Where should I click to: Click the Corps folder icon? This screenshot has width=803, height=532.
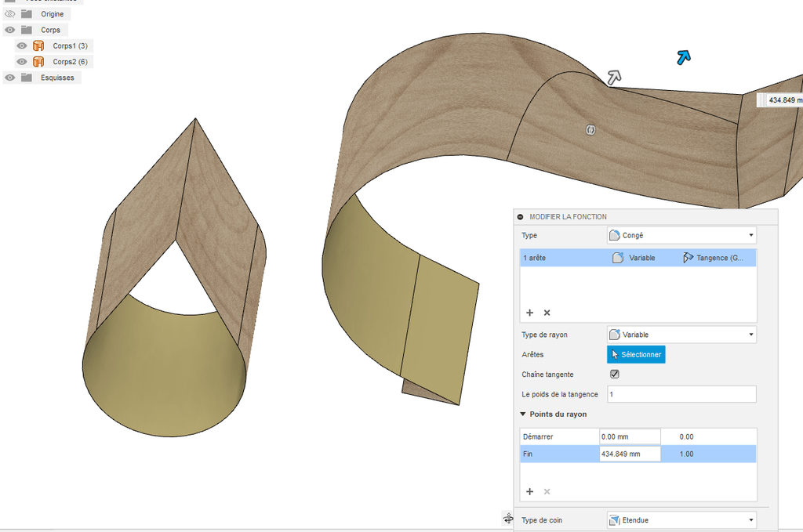point(27,30)
